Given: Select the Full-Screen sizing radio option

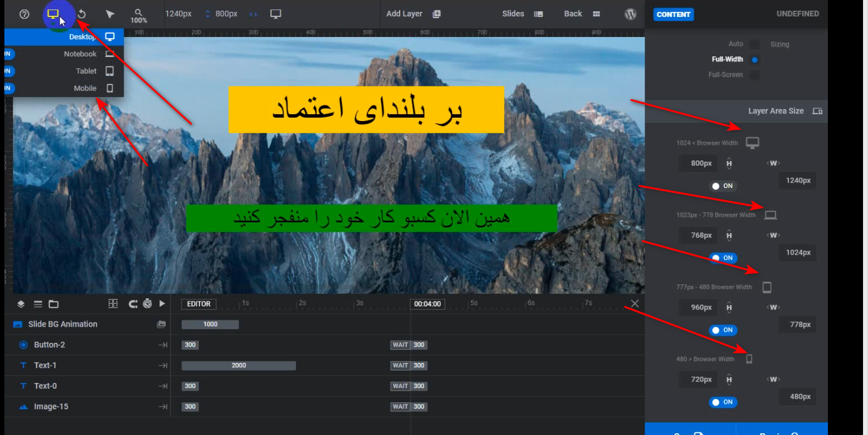Looking at the screenshot, I should [754, 75].
